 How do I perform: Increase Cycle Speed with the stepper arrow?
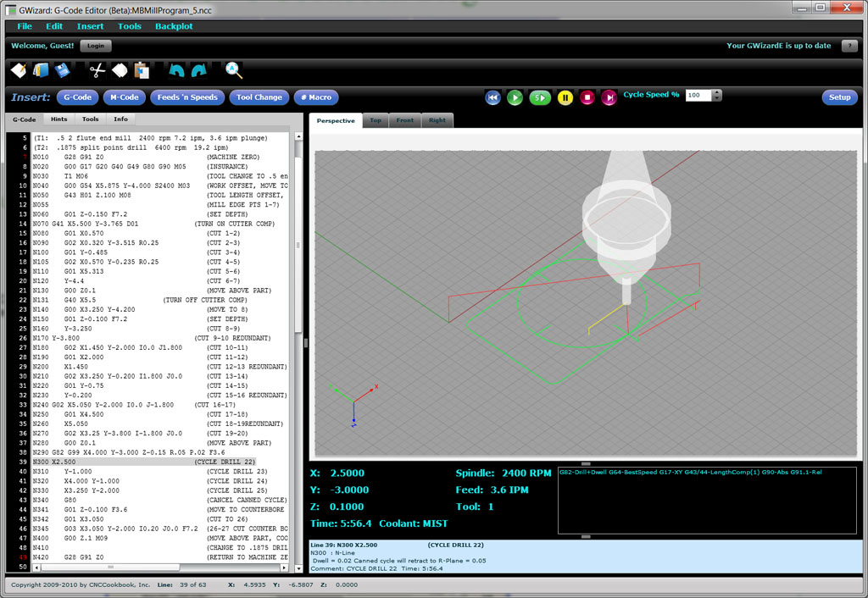pyautogui.click(x=716, y=92)
